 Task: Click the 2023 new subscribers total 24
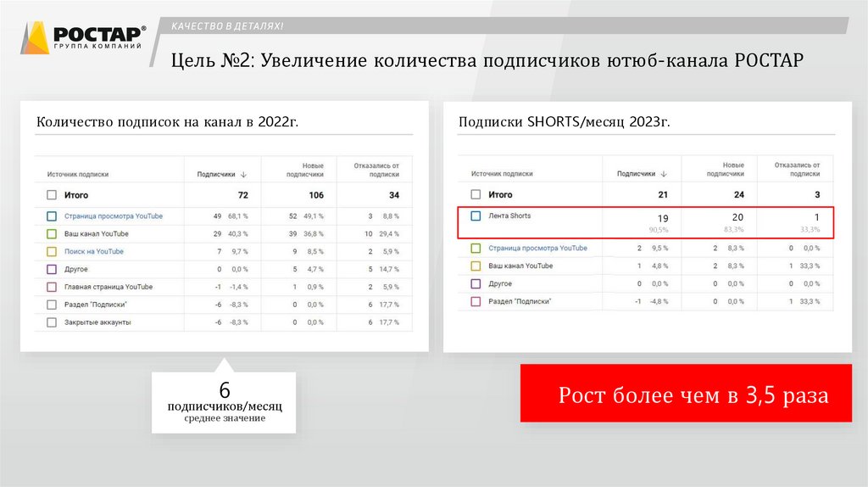pos(739,194)
